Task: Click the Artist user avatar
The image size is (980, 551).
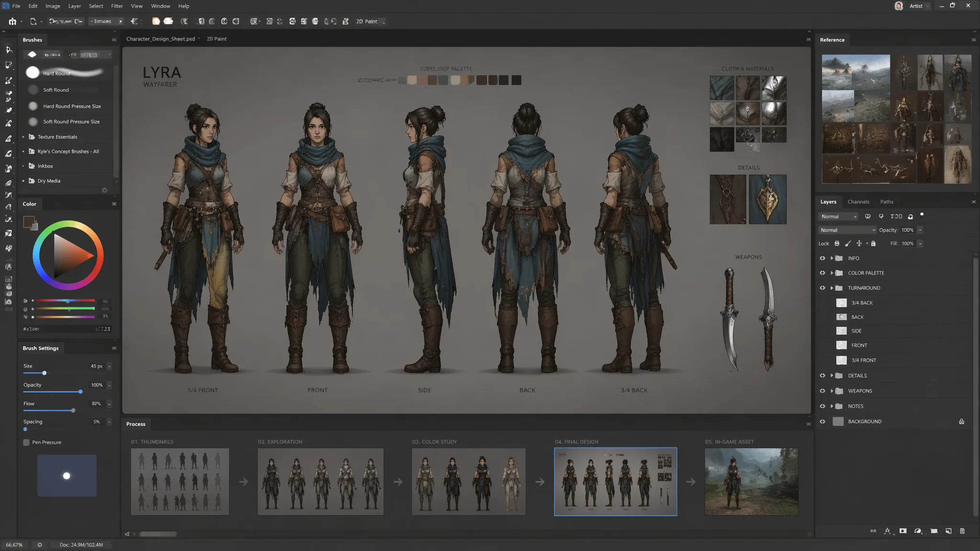Action: click(899, 6)
